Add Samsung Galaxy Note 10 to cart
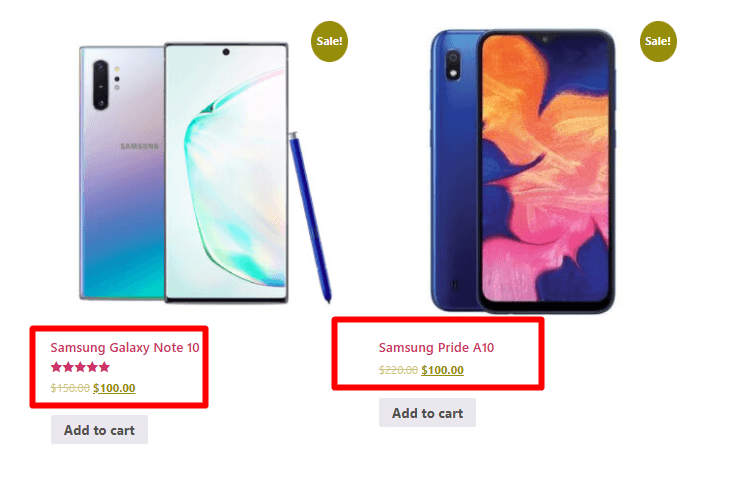Screen dimensions: 751x487 pos(100,430)
